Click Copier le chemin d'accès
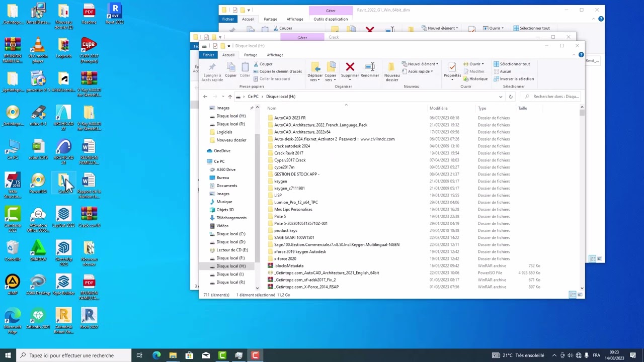The width and height of the screenshot is (644, 362). pyautogui.click(x=277, y=71)
